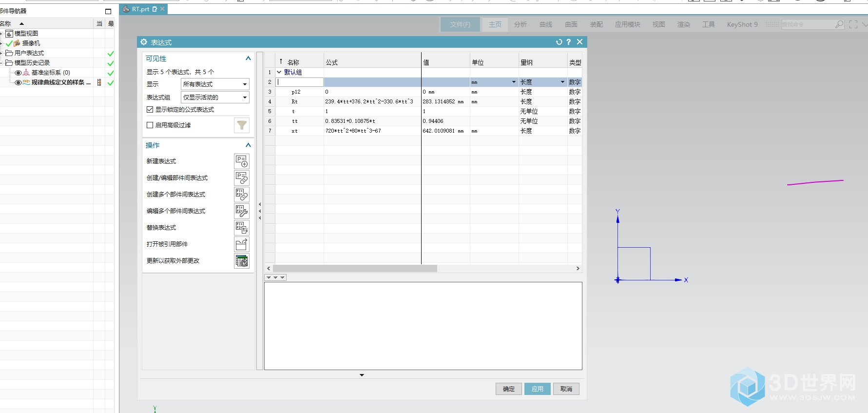Click the New Expression (新建表达式) icon

pos(242,161)
